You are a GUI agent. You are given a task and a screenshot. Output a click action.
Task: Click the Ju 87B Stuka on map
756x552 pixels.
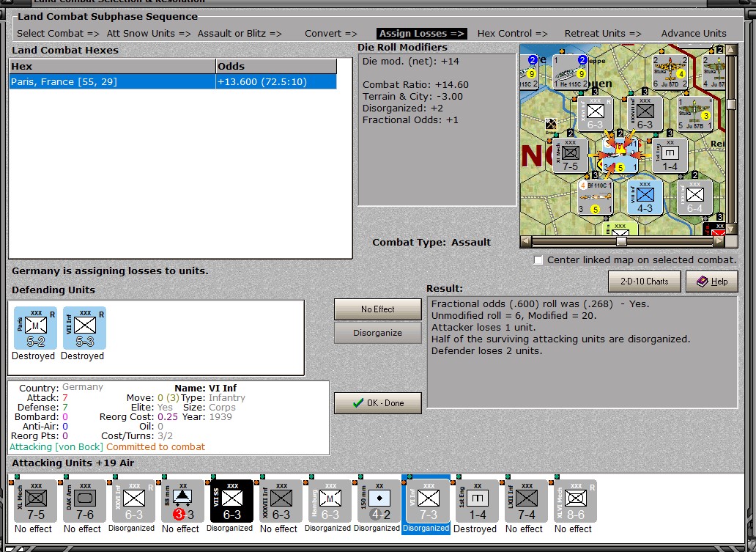pyautogui.click(x=694, y=114)
